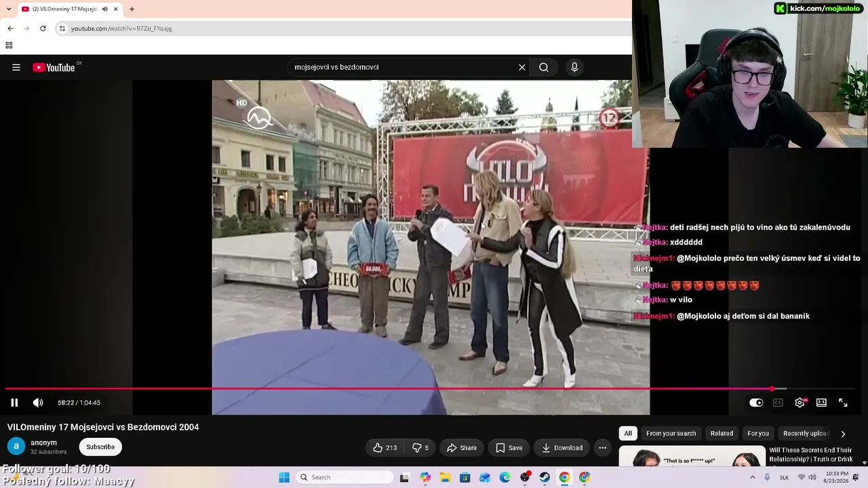This screenshot has width=868, height=488.
Task: Open more actions ellipsis menu
Action: (602, 447)
